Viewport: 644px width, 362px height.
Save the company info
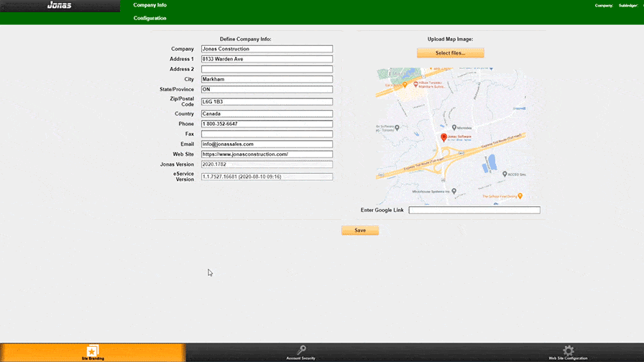pos(360,231)
